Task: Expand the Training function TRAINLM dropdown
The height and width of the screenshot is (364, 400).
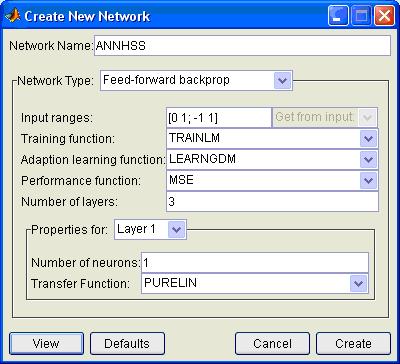Action: pos(272,139)
